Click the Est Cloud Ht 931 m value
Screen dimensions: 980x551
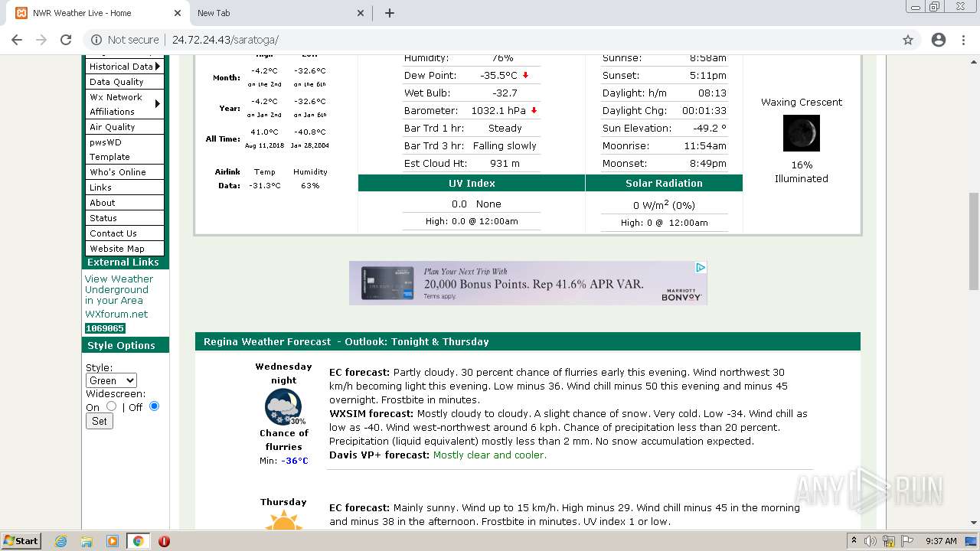click(x=505, y=164)
